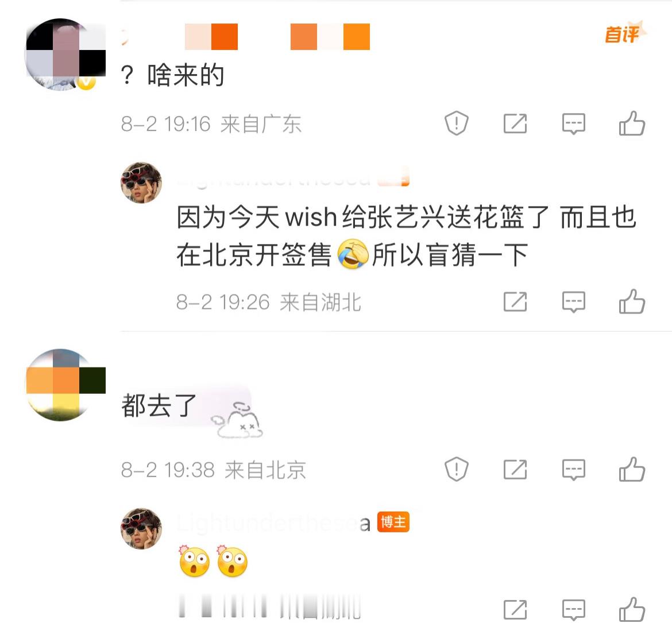This screenshot has width=672, height=623.
Task: Open the first commenter's verified avatar
Action: (65, 55)
